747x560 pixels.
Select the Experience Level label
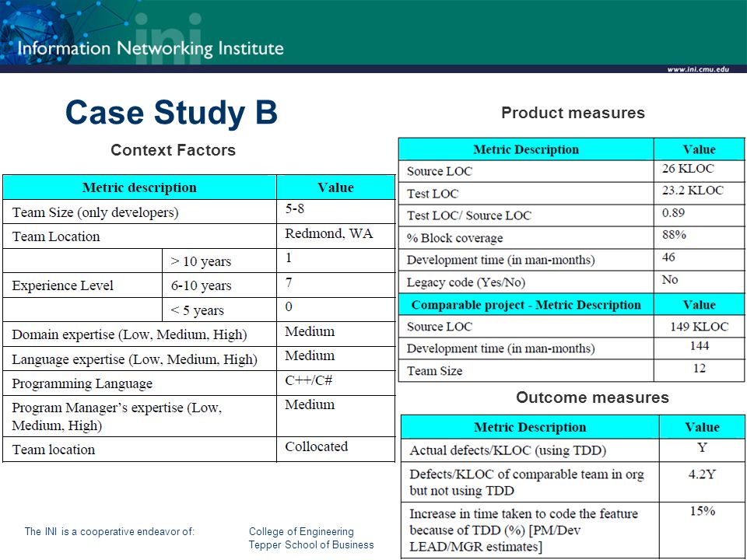[62, 285]
